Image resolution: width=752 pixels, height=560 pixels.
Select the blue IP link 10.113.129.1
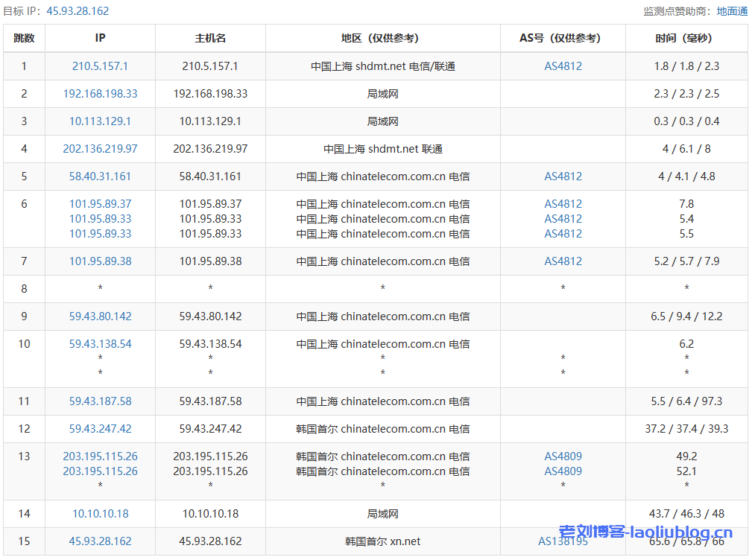coord(100,121)
